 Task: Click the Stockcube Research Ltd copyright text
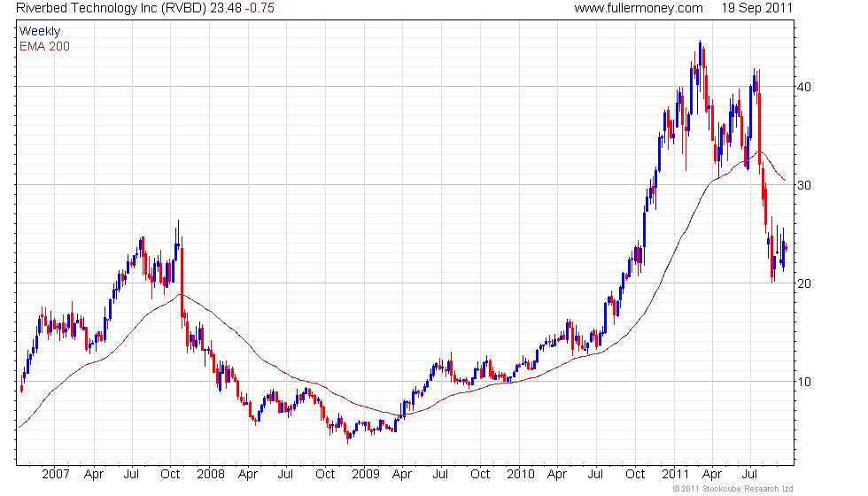(x=732, y=488)
